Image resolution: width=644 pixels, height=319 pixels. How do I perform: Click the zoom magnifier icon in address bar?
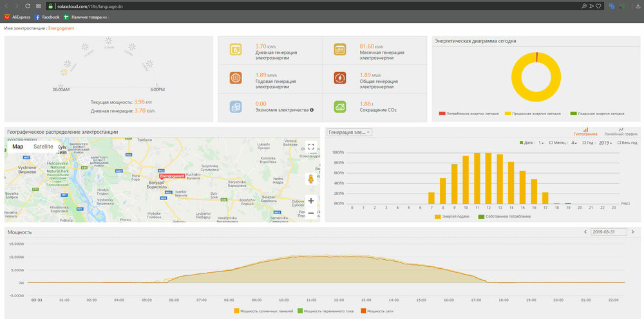[x=583, y=6]
